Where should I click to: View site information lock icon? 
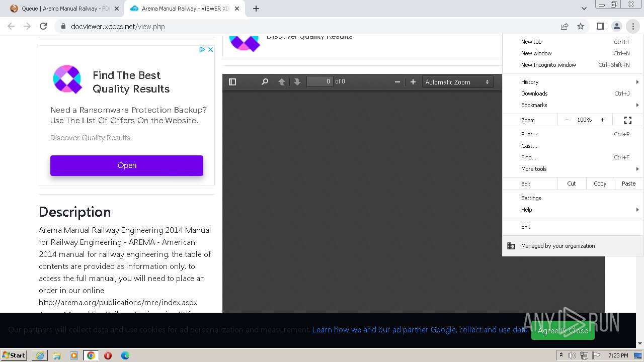point(63,26)
